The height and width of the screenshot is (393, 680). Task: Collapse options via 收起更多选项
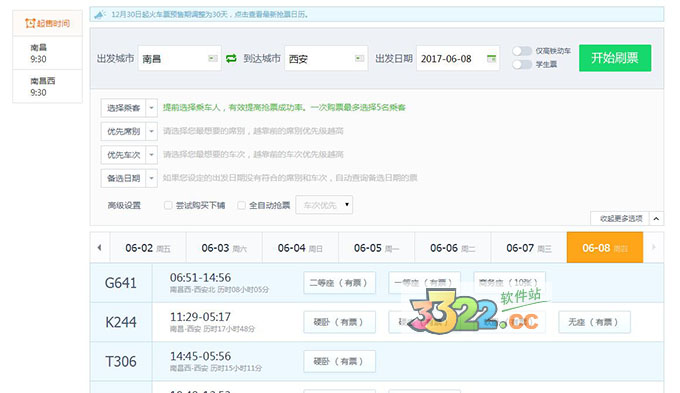tap(621, 219)
